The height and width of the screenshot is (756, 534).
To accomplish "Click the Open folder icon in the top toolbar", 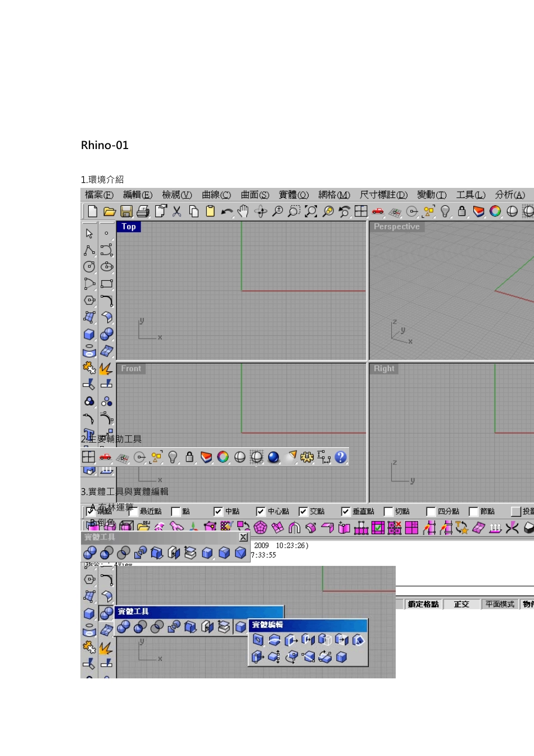I will [x=110, y=211].
